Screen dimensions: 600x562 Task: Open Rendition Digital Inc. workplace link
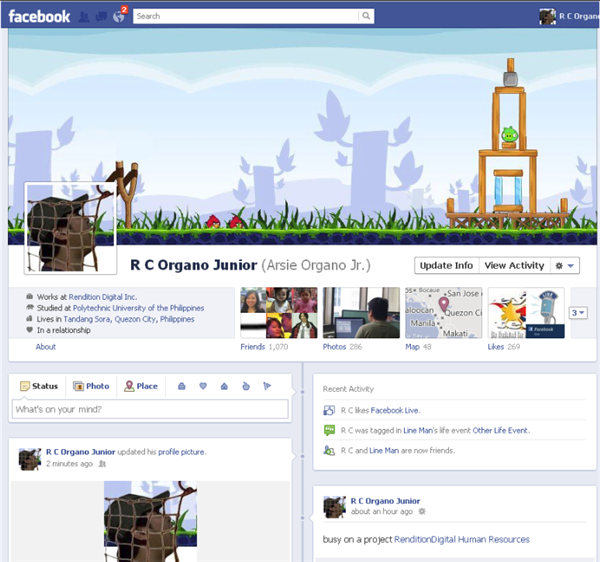coord(103,297)
